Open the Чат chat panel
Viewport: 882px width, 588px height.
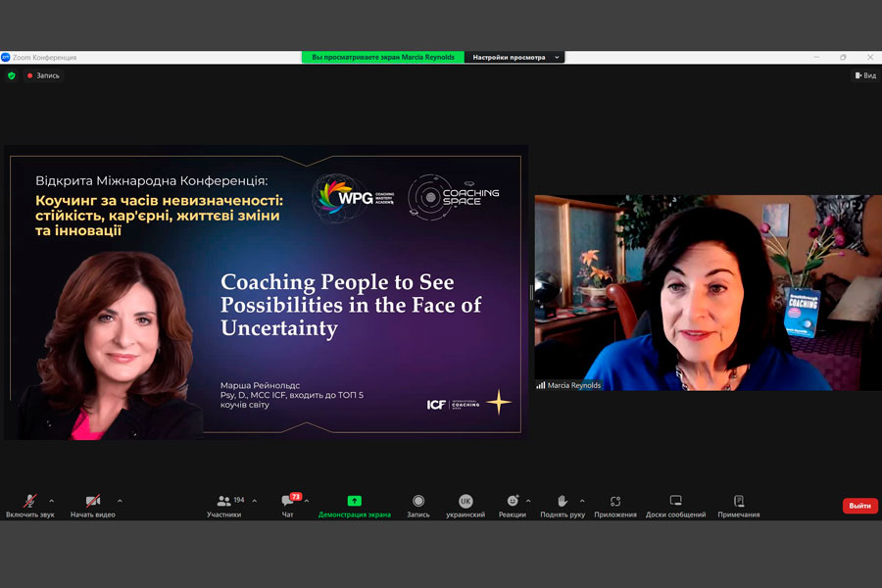[288, 501]
